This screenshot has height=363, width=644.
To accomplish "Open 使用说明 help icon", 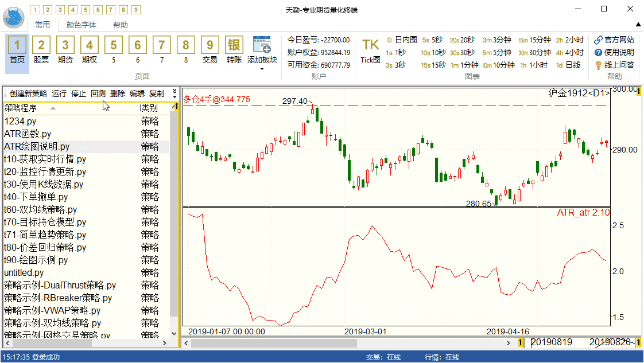I will (x=614, y=52).
